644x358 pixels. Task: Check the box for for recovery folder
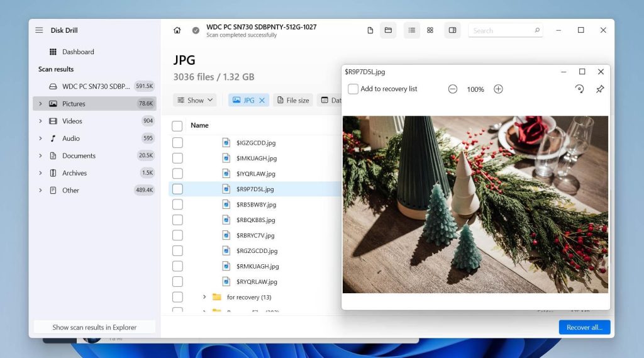177,297
